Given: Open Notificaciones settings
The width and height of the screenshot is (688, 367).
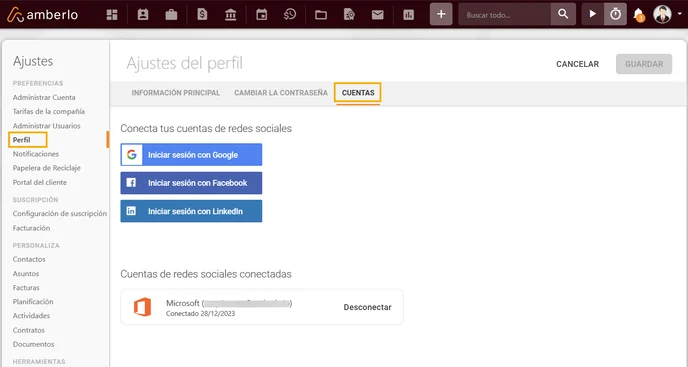Looking at the screenshot, I should [36, 154].
